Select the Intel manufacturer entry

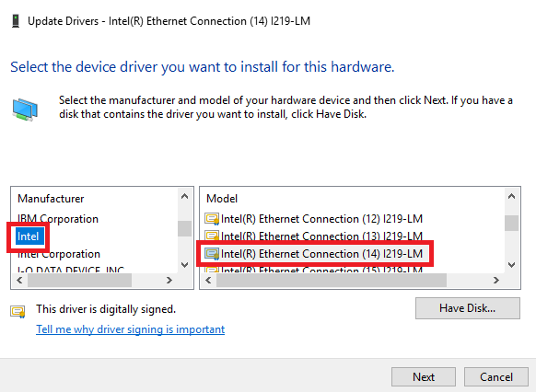[x=29, y=236]
